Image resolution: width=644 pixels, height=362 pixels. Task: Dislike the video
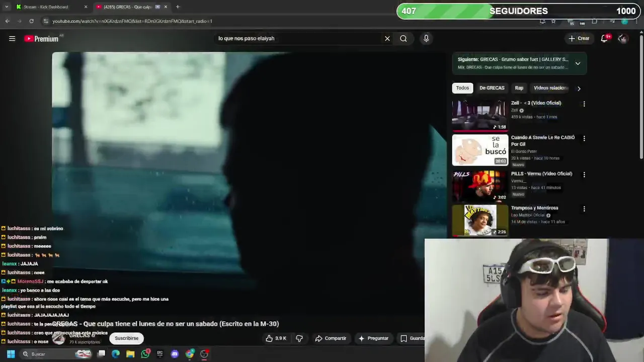[x=299, y=338]
